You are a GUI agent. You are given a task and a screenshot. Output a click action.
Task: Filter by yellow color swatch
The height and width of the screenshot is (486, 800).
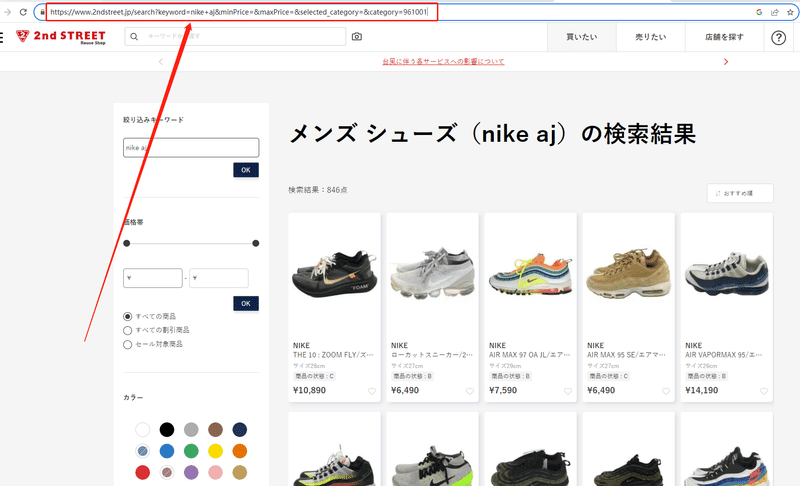tap(215, 451)
